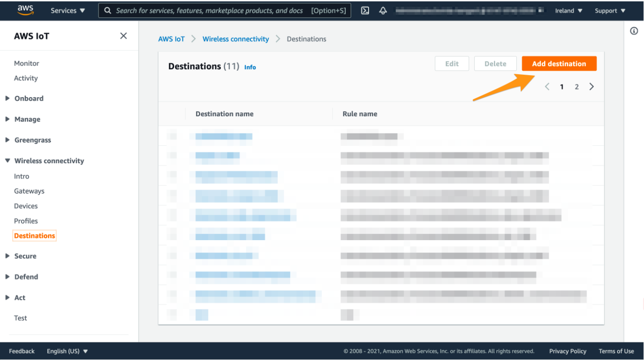Select Destinations in the sidebar
Screen dimensions: 644x360
pos(35,236)
